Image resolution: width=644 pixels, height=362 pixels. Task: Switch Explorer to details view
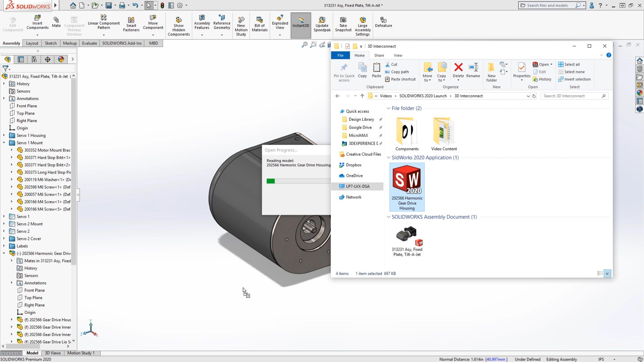(600, 274)
